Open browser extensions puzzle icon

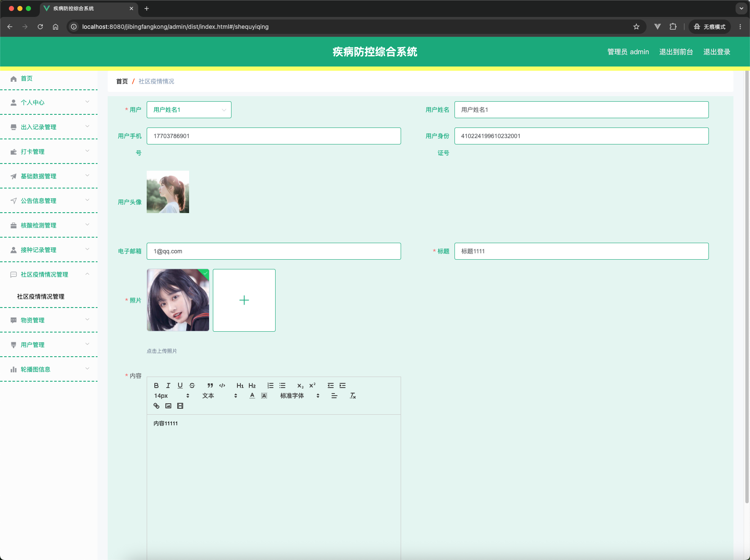tap(673, 27)
